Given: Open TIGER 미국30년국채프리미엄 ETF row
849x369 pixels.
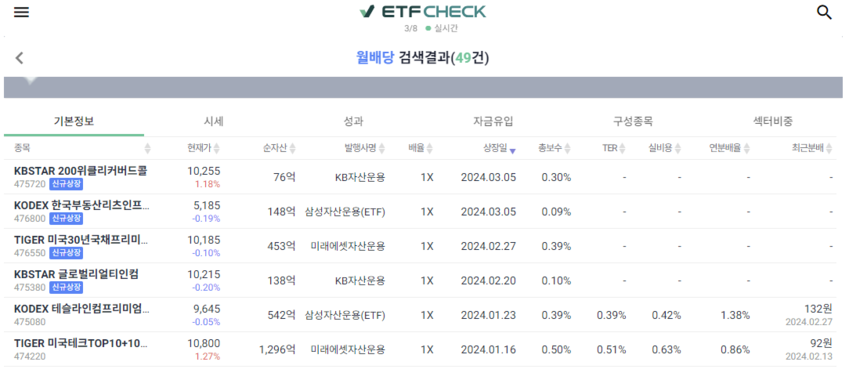Looking at the screenshot, I should [x=423, y=246].
